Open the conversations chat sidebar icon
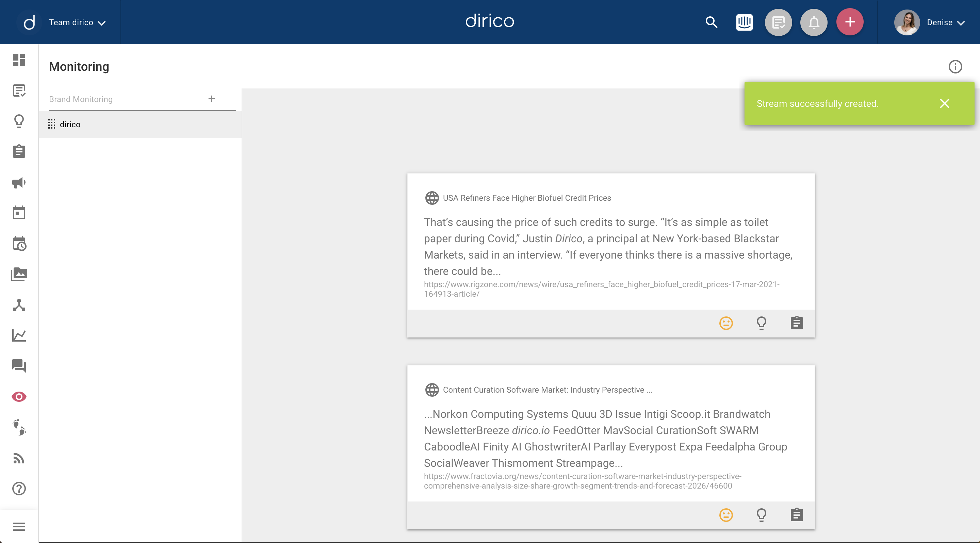This screenshot has height=543, width=980. 19,366
